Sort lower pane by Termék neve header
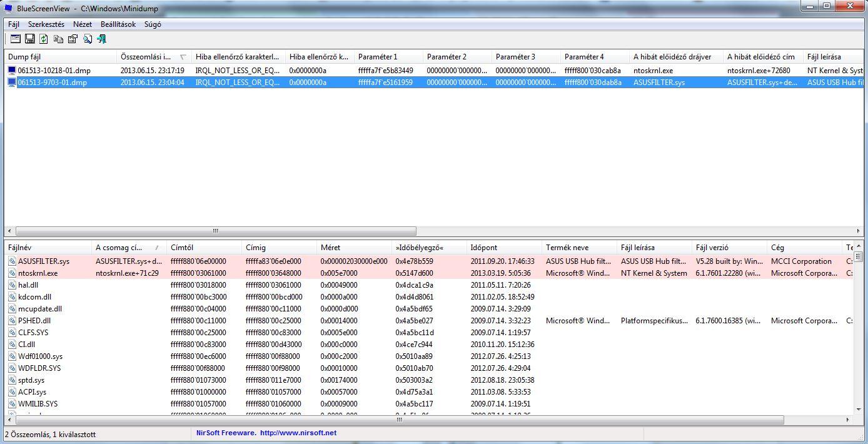 pos(579,248)
